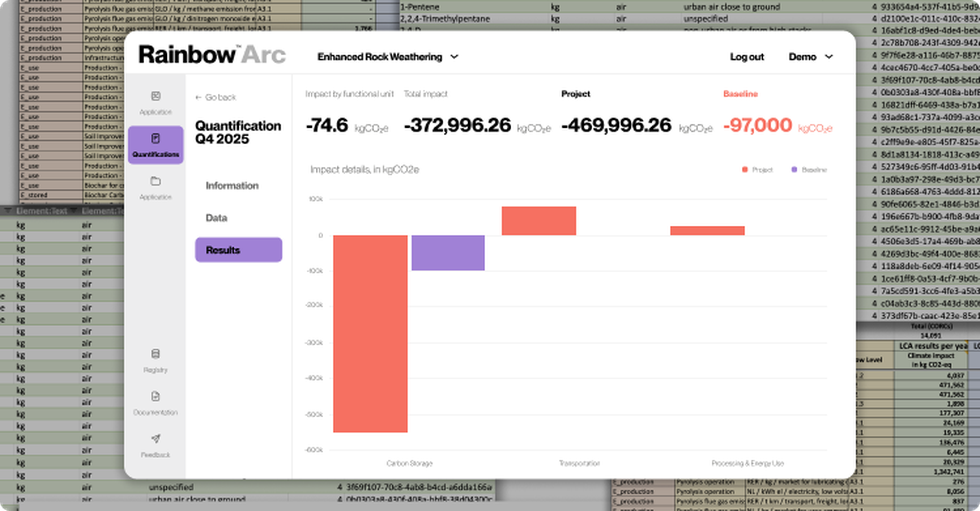
Task: Toggle the Baseline series in chart legend
Action: (809, 170)
